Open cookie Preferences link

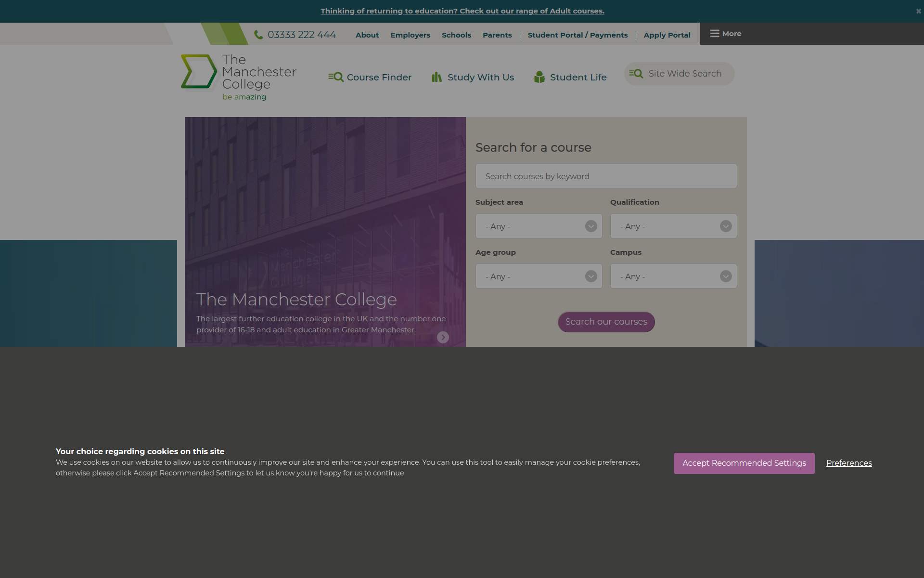tap(849, 463)
